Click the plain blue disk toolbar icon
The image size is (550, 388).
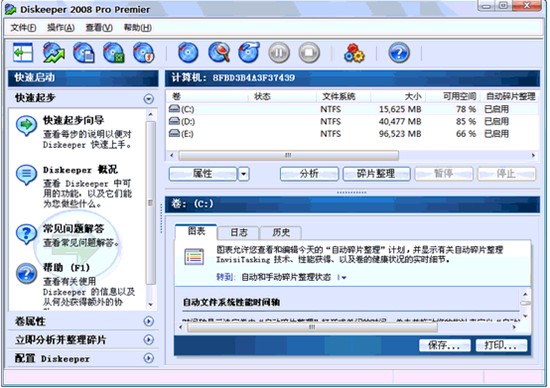pyautogui.click(x=188, y=53)
